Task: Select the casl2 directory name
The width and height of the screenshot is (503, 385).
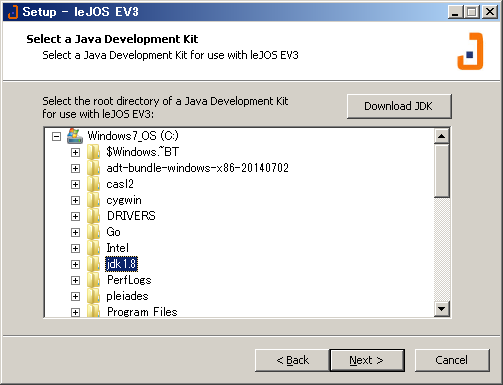Action: click(x=120, y=184)
